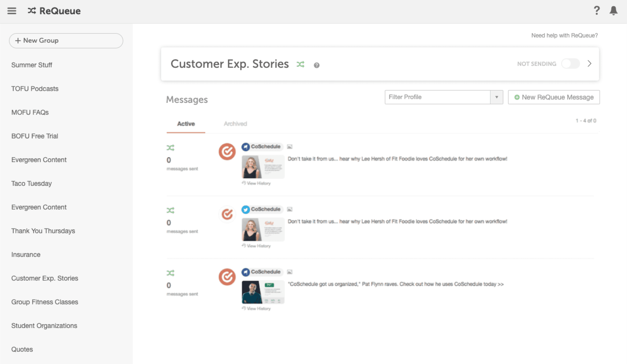The width and height of the screenshot is (627, 364).
Task: Click shuffle icon of the Pat Flynn message
Action: (170, 273)
